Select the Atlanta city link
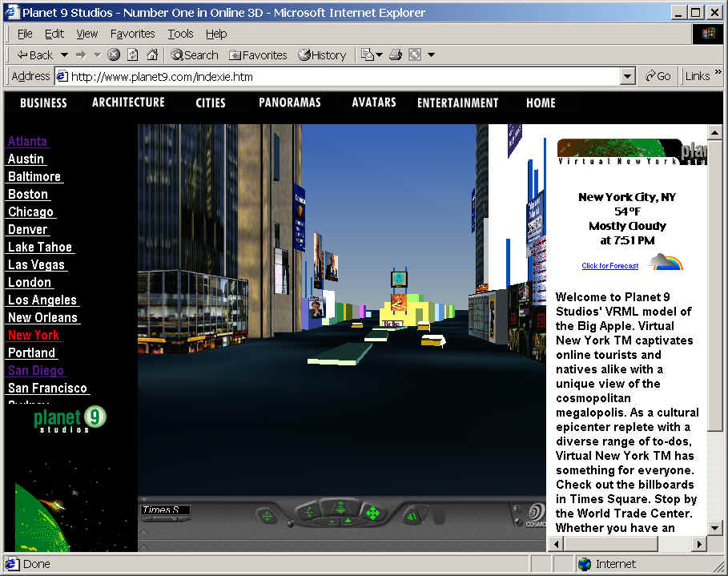This screenshot has height=576, width=728. pos(27,141)
